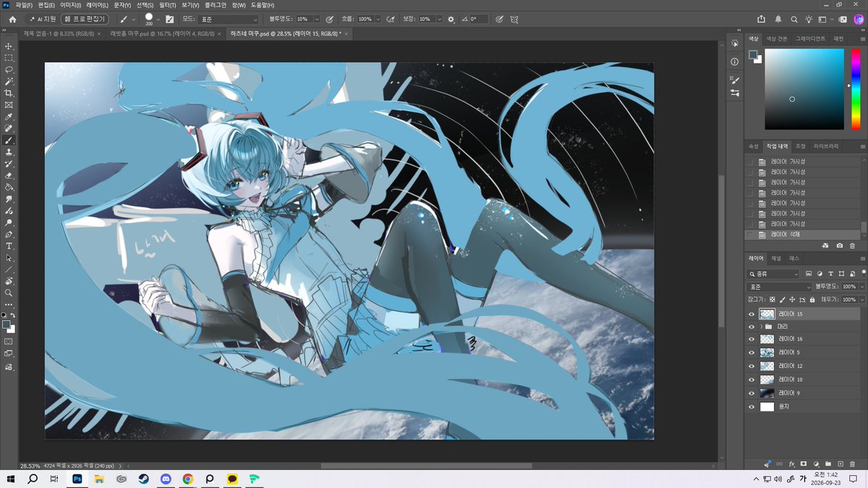Open the 레이어(L) menu
This screenshot has width=868, height=488.
click(x=97, y=5)
